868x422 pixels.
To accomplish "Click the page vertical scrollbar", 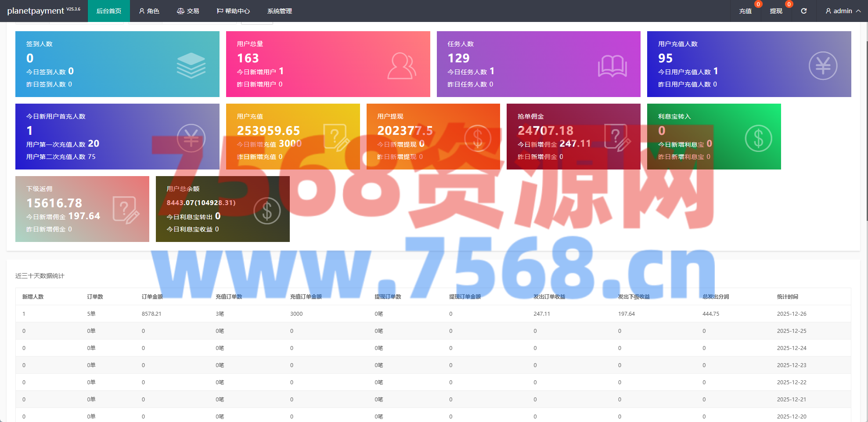I will 866,132.
